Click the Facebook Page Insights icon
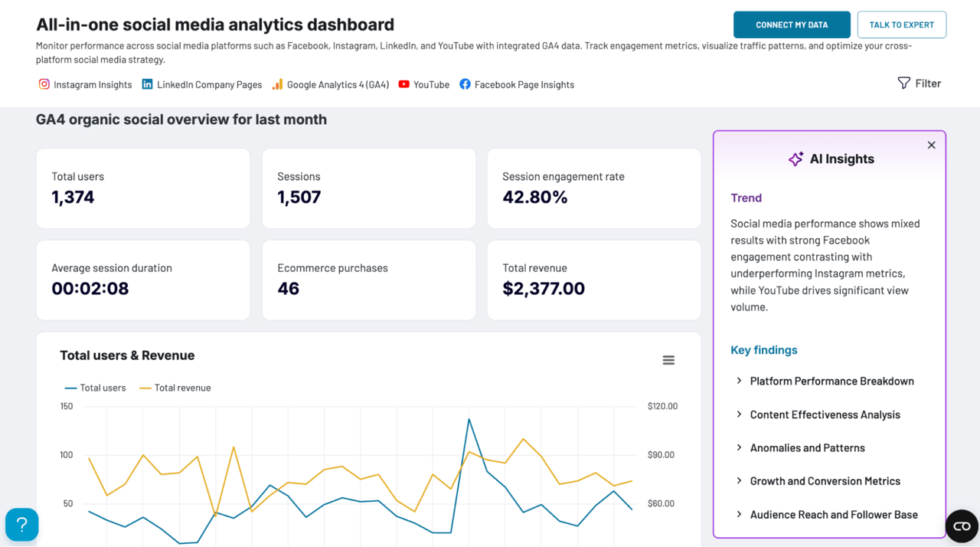 pyautogui.click(x=465, y=84)
